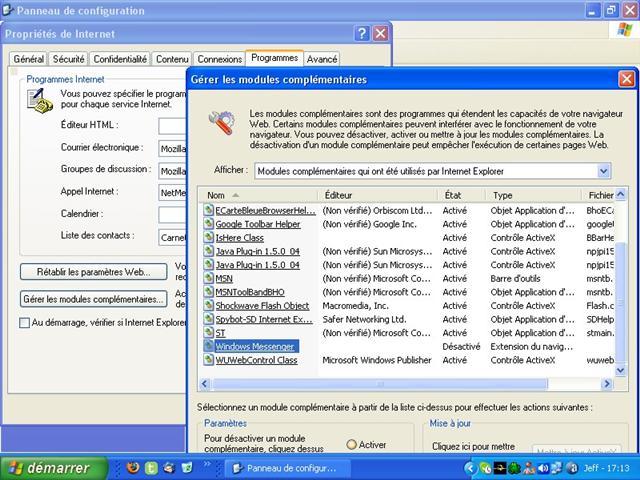
Task: Sort the list by the État column
Action: coord(462,195)
